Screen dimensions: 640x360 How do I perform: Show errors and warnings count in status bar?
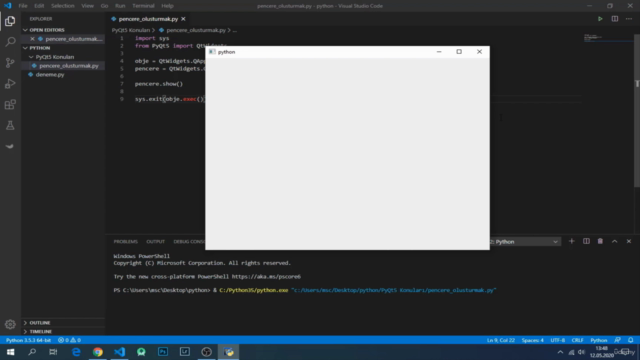point(69,340)
